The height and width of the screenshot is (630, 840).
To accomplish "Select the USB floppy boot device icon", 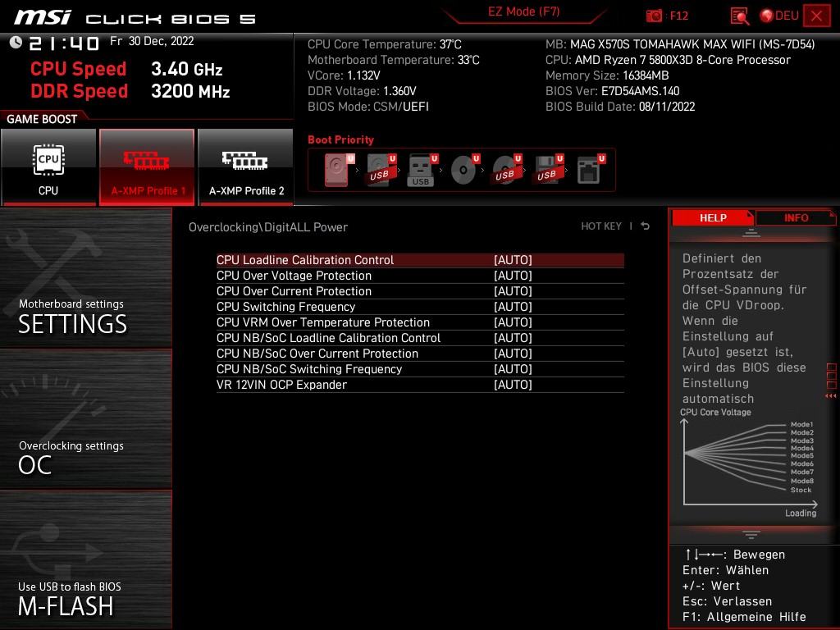I will pos(547,170).
